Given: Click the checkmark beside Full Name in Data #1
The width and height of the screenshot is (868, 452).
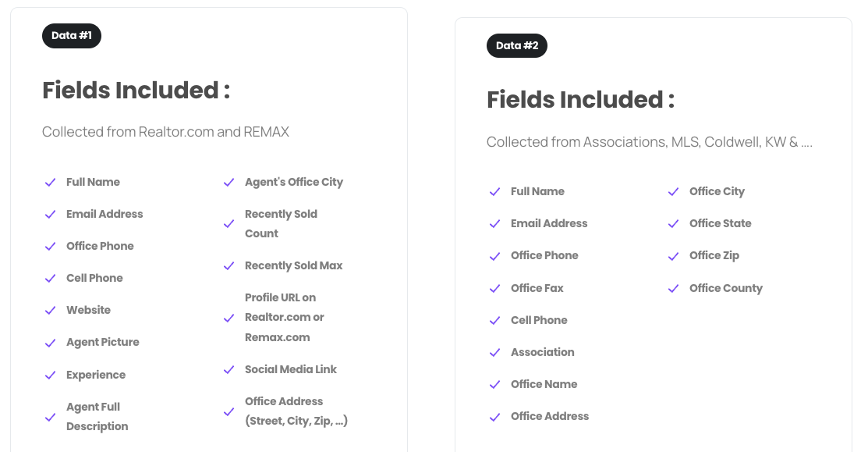Looking at the screenshot, I should tap(51, 182).
